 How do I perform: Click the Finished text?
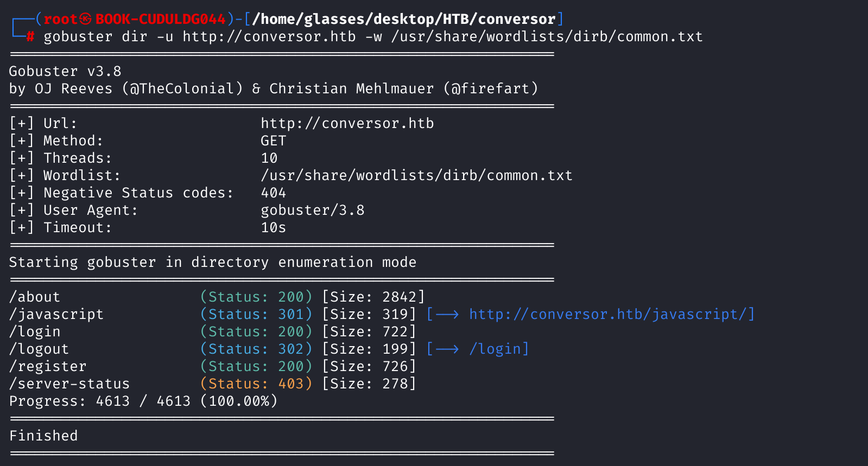(43, 436)
